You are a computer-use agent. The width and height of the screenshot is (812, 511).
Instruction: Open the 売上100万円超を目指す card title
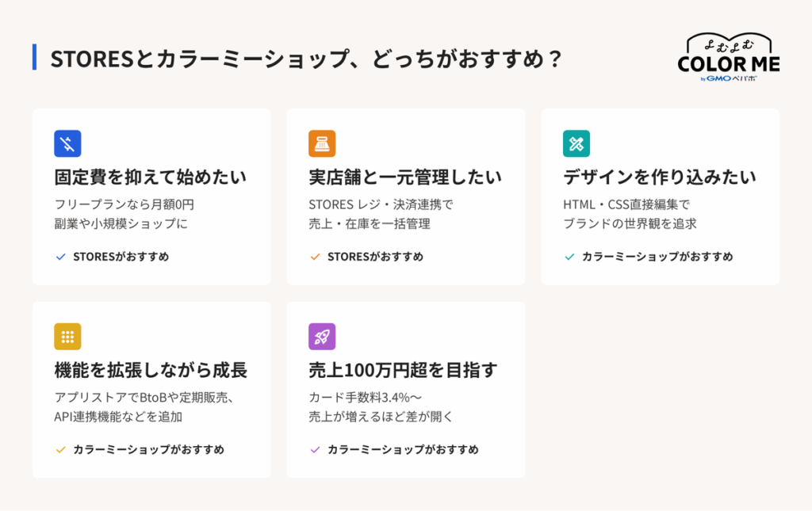403,370
